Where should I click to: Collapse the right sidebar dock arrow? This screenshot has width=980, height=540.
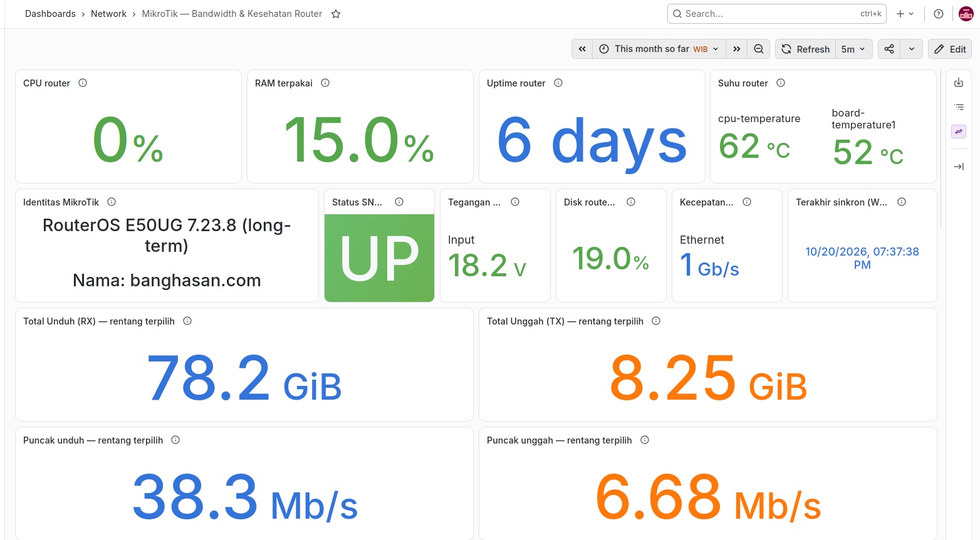[x=959, y=167]
